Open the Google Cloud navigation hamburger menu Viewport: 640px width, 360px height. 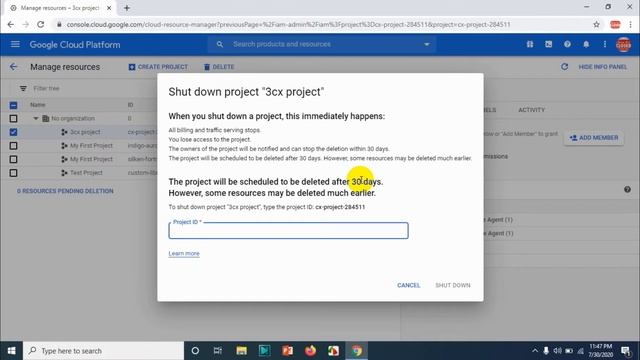15,44
